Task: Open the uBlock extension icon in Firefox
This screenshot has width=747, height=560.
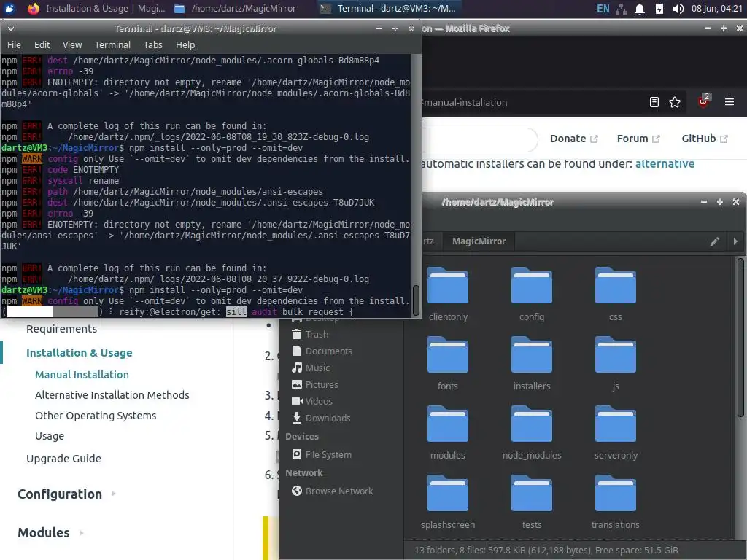Action: (703, 101)
